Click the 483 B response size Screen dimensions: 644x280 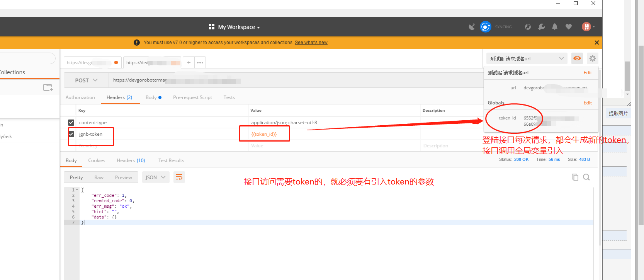coord(585,159)
